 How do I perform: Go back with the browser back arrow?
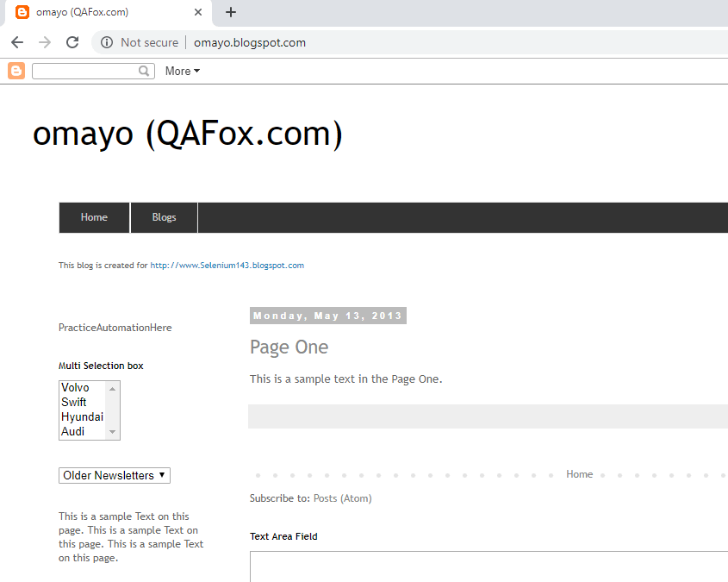coord(17,43)
